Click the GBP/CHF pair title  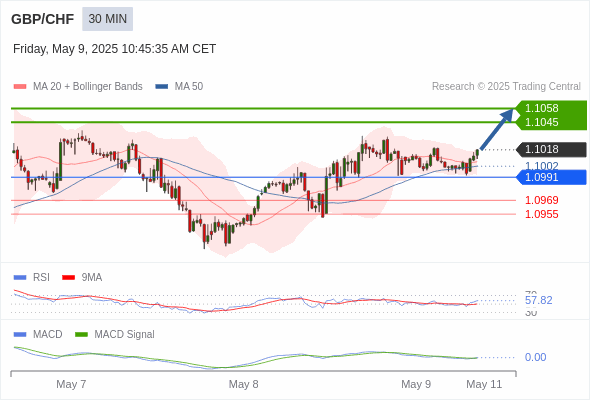(43, 19)
